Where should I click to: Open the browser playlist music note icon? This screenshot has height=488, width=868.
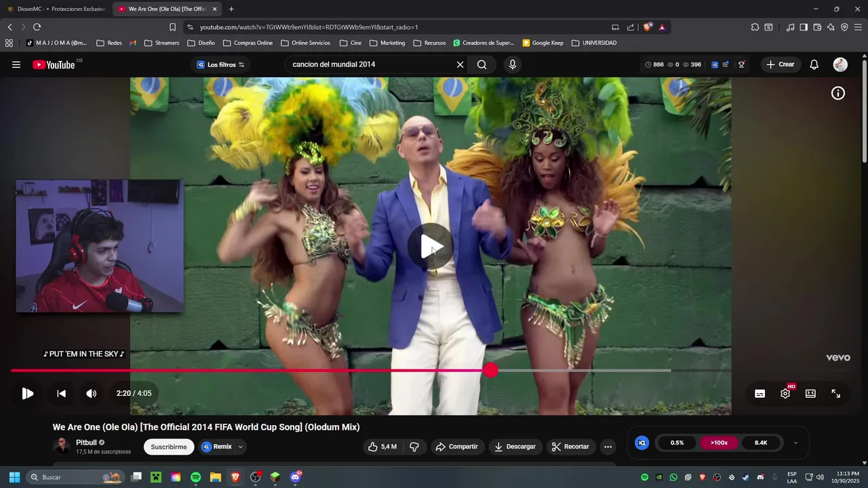pos(790,27)
